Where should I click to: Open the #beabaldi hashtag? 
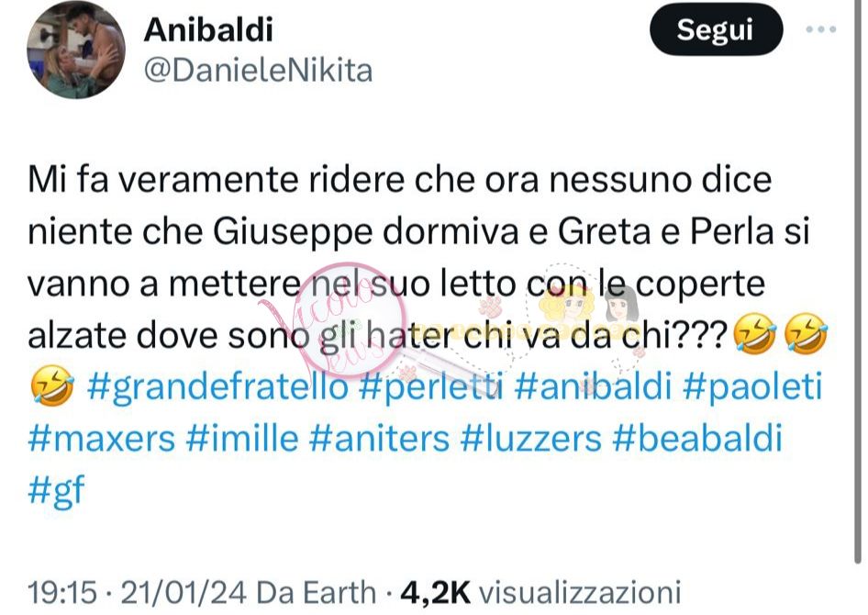[x=697, y=438]
